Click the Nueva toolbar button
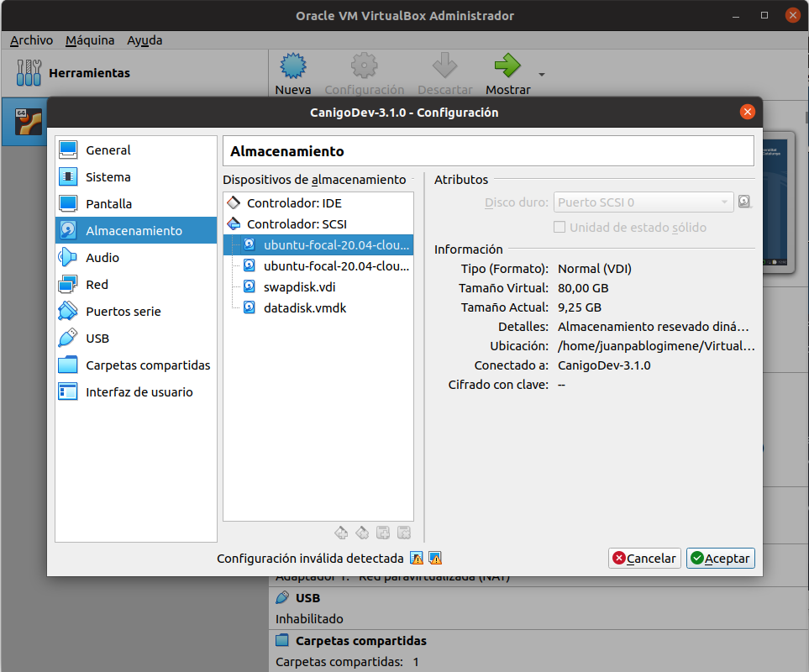 coord(293,74)
